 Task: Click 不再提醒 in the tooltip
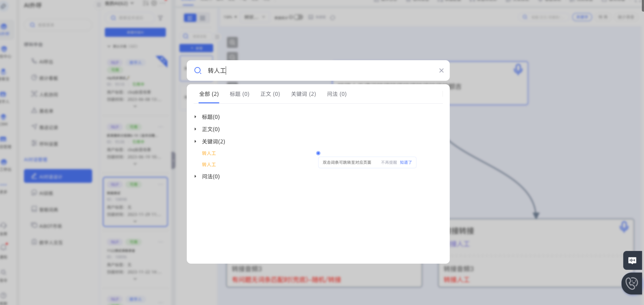click(389, 163)
